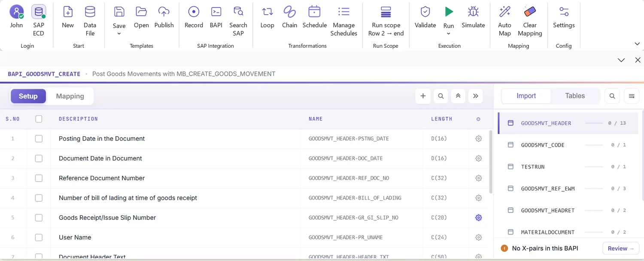Collapse all with double up chevron
This screenshot has width=644, height=261.
pyautogui.click(x=458, y=96)
